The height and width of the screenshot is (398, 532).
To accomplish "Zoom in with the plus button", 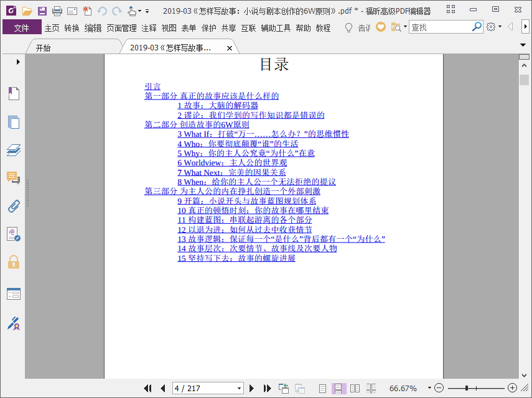I will click(512, 387).
